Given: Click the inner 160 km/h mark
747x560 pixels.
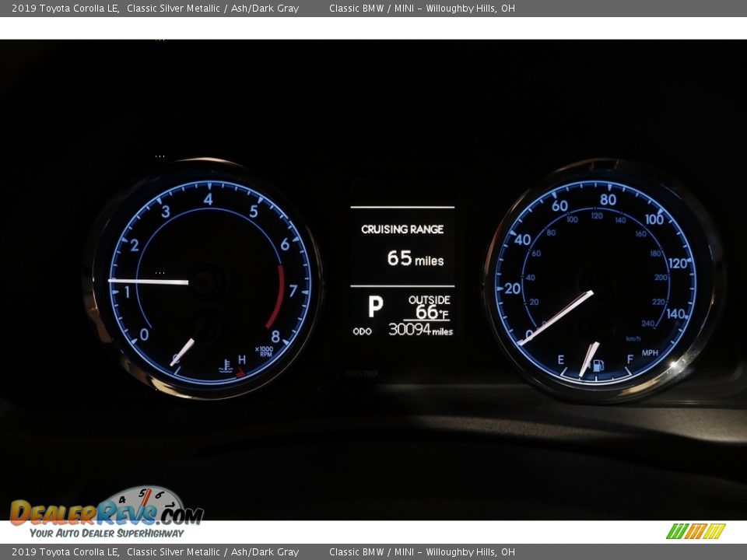Looking at the screenshot, I should click(640, 234).
